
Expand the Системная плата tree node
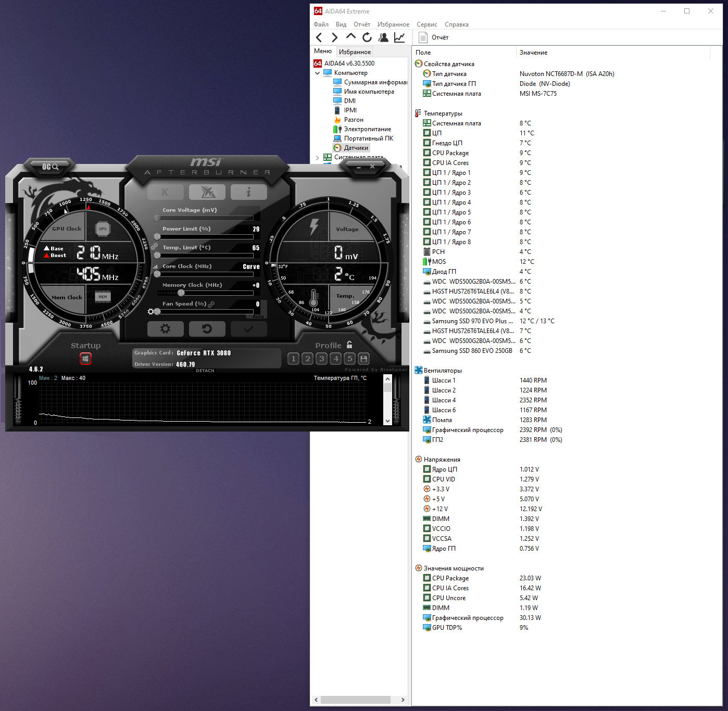coord(318,157)
